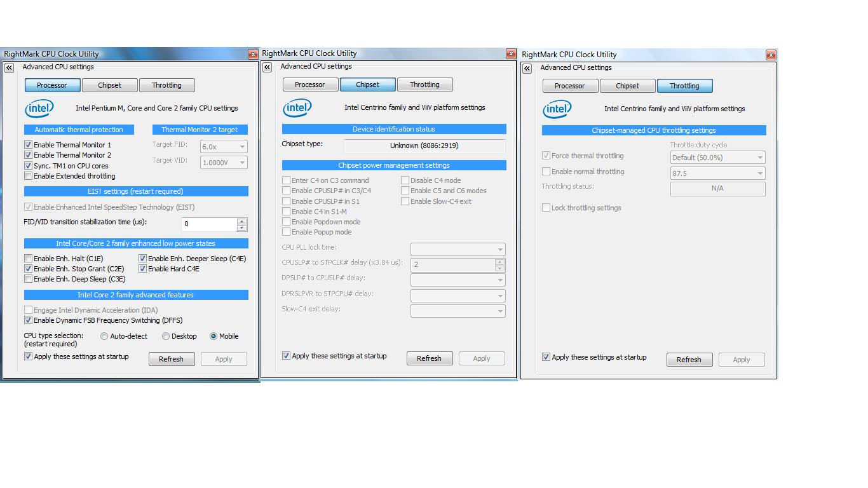
Task: Decrease FID/VID stabilization time with down arrow
Action: click(x=241, y=227)
